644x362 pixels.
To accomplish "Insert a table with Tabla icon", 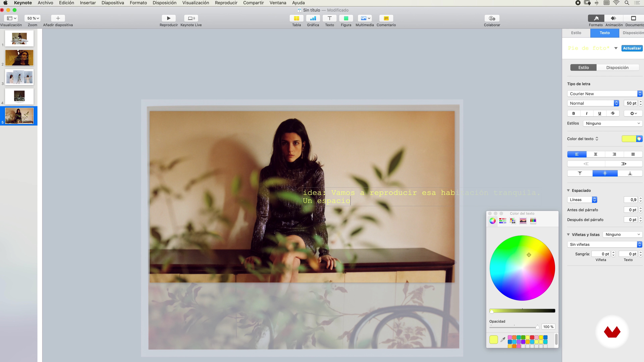I will coord(296,18).
